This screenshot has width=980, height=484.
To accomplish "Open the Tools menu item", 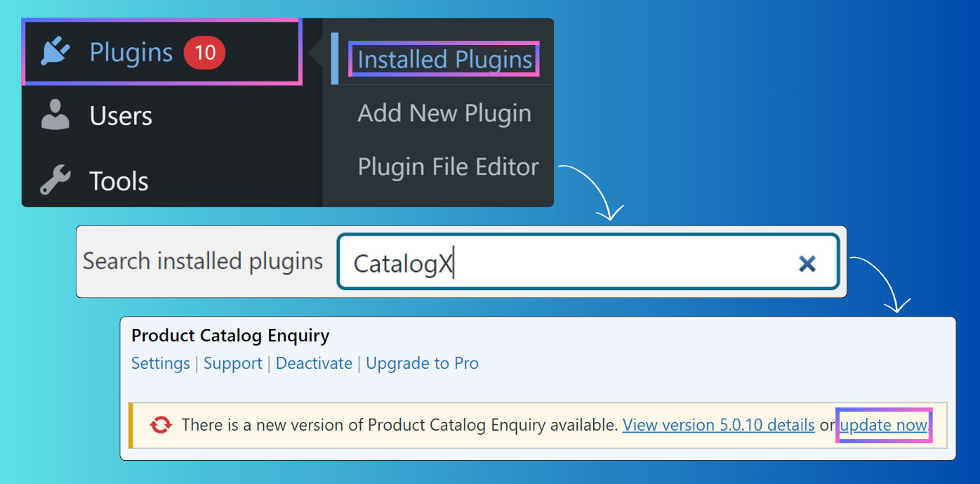I will pyautogui.click(x=119, y=181).
